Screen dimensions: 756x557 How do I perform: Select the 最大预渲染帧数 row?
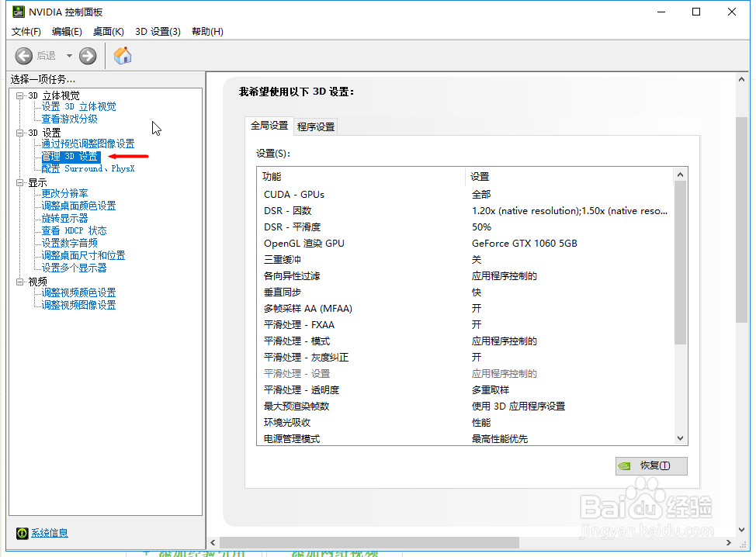[x=465, y=407]
